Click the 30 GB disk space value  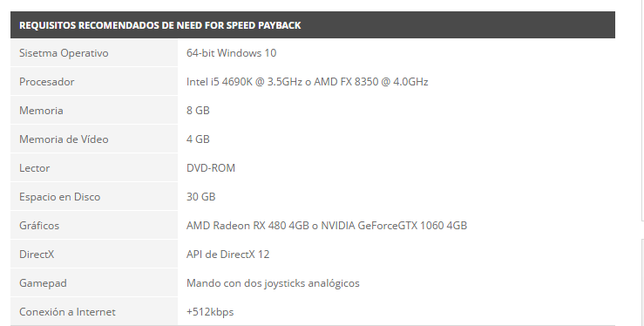[x=200, y=197]
